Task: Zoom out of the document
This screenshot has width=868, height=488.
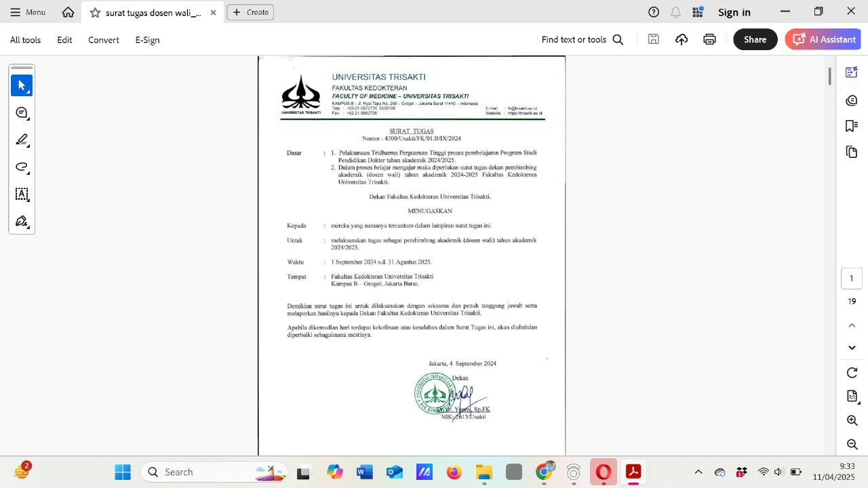Action: 852,445
